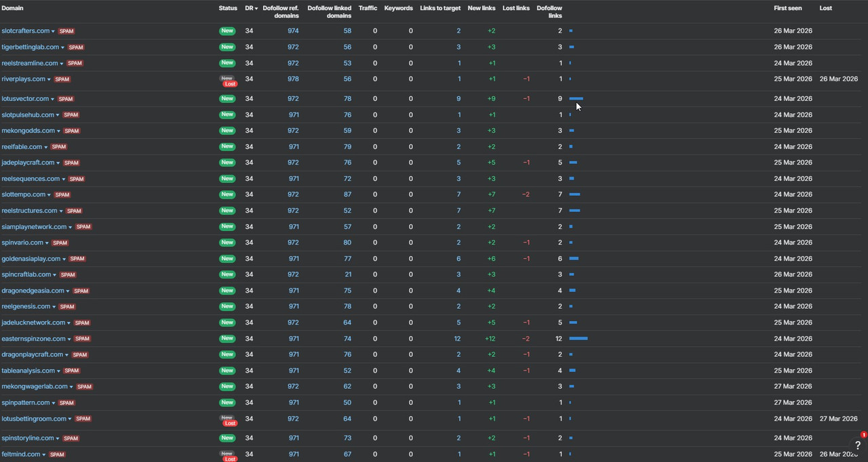The image size is (868, 462).
Task: Open the goldenasiaplay.com domain link
Action: [x=31, y=259]
